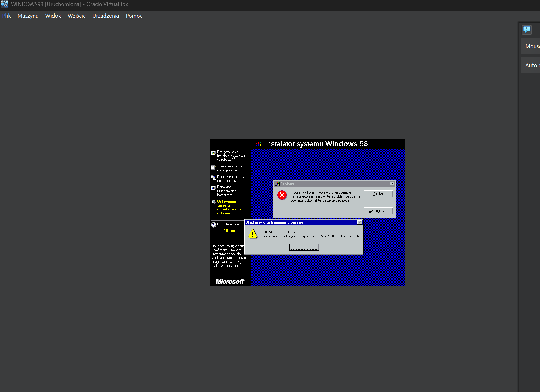This screenshot has height=392, width=540.
Task: Open the Plik menu
Action: tap(6, 16)
